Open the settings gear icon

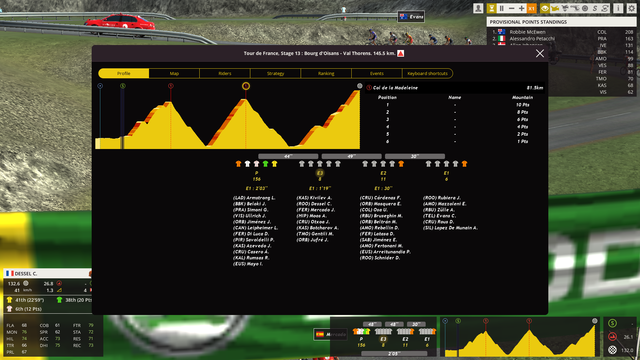coord(631,8)
